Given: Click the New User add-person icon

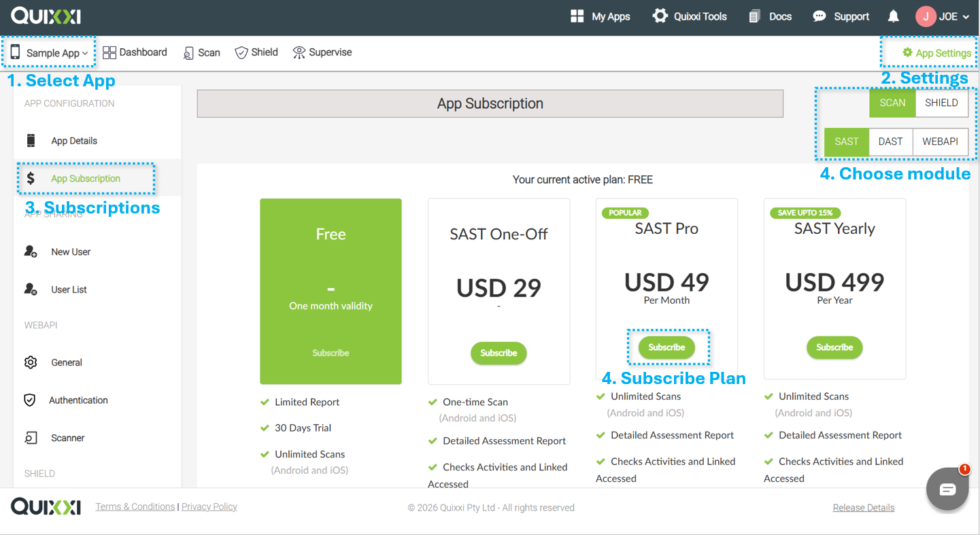Looking at the screenshot, I should coord(31,252).
